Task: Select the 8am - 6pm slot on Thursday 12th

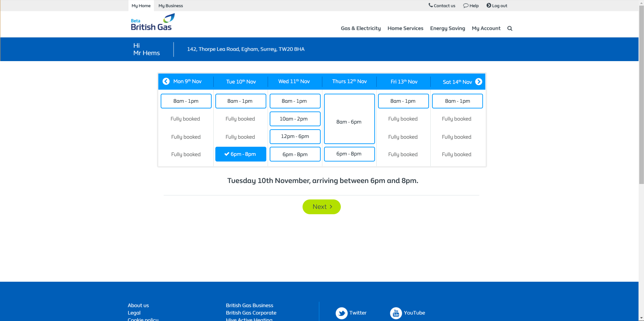Action: (x=349, y=119)
